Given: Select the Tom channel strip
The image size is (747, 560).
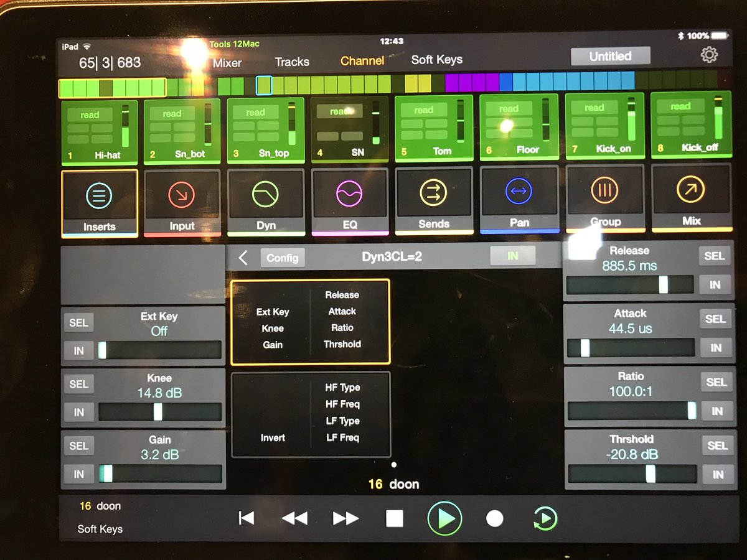Looking at the screenshot, I should (434, 128).
